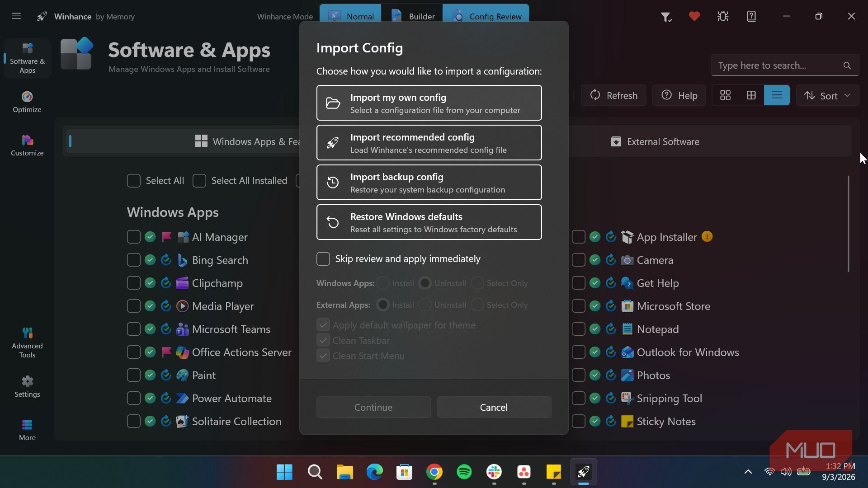868x488 pixels.
Task: Open the External Software tab
Action: click(655, 142)
